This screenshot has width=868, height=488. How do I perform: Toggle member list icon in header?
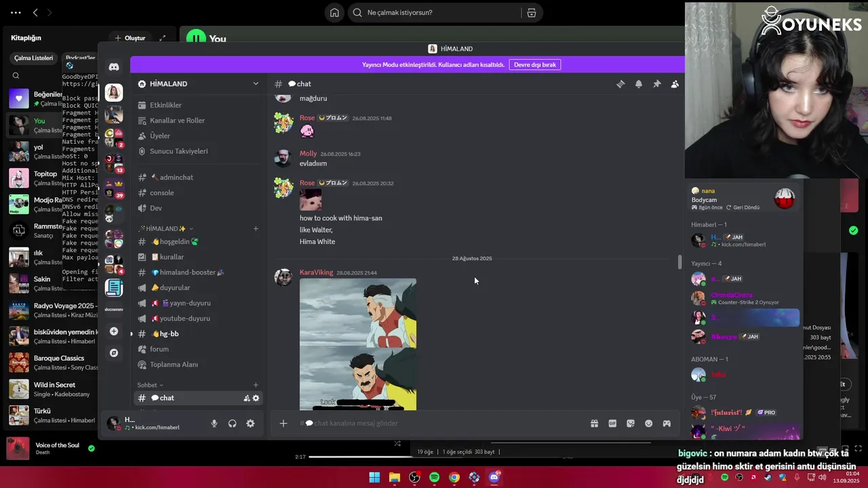[675, 84]
